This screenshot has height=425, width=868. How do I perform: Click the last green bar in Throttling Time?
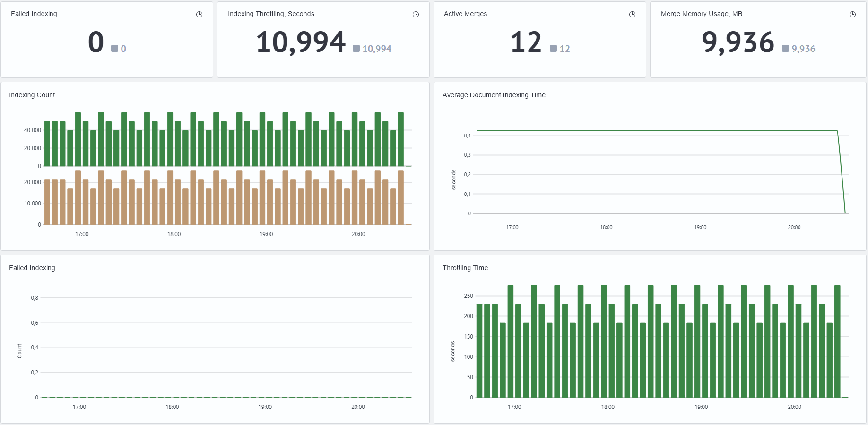tap(837, 341)
